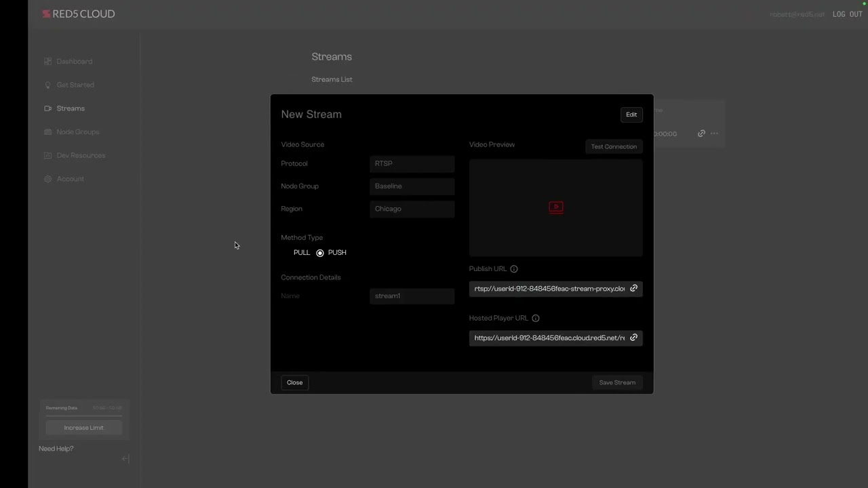
Task: Click the Dev Resources icon in the sidebar
Action: click(x=47, y=155)
